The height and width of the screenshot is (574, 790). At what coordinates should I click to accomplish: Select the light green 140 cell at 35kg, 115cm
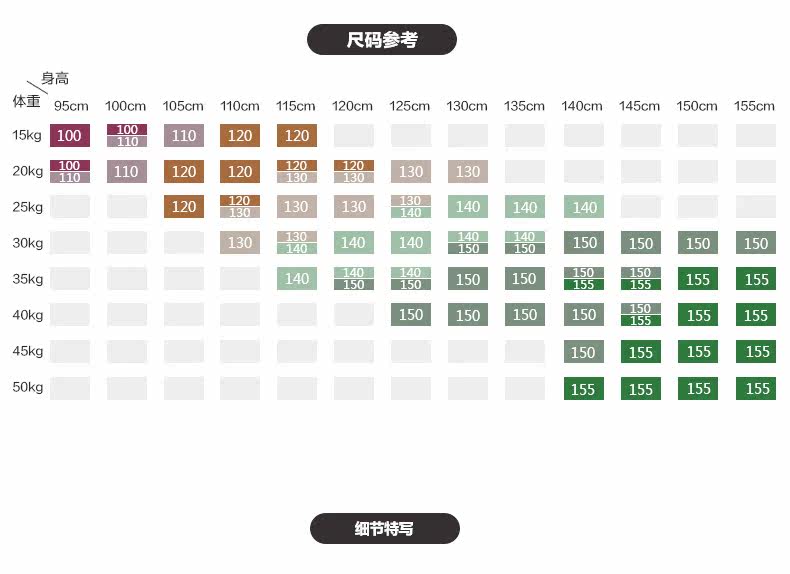[297, 279]
